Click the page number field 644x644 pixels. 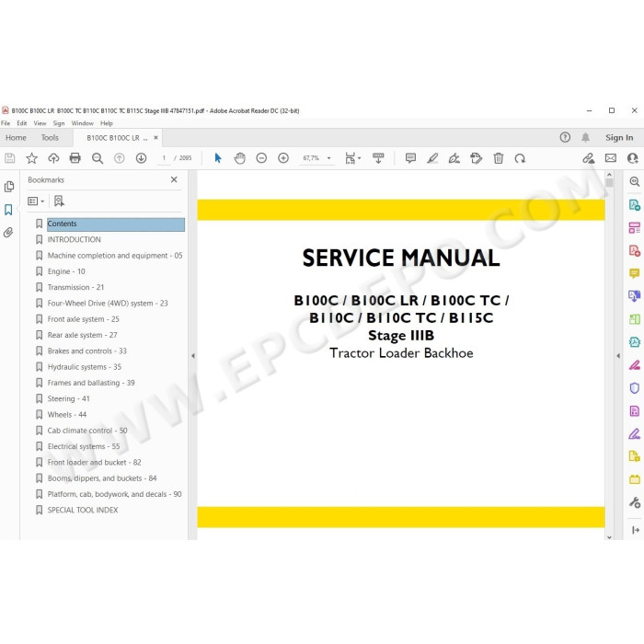pos(164,158)
